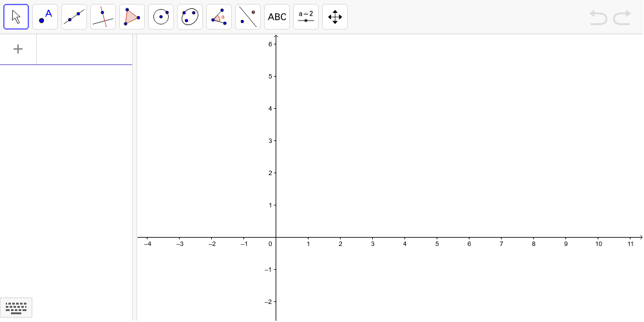The height and width of the screenshot is (322, 644).
Task: Choose the Line through two points tool
Action: click(x=74, y=17)
